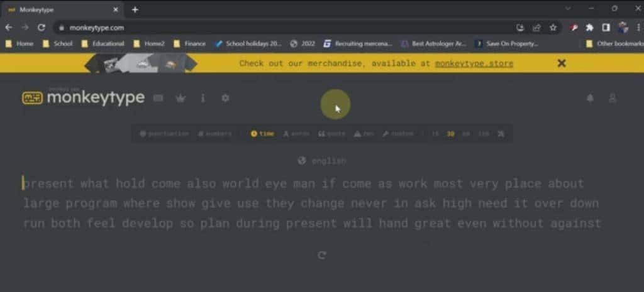This screenshot has height=292, width=644.
Task: Go back in browser history
Action: (9, 28)
